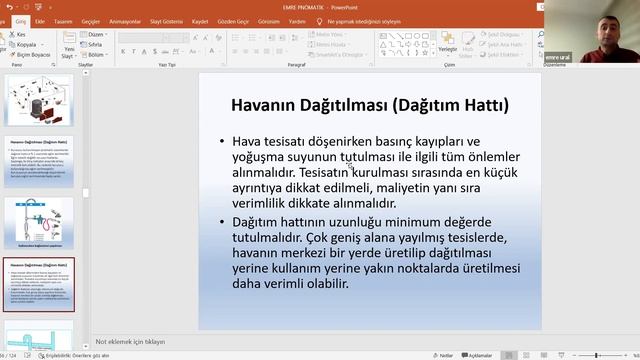
Task: Select the rectangle shape in the shapes gallery
Action: click(408, 36)
